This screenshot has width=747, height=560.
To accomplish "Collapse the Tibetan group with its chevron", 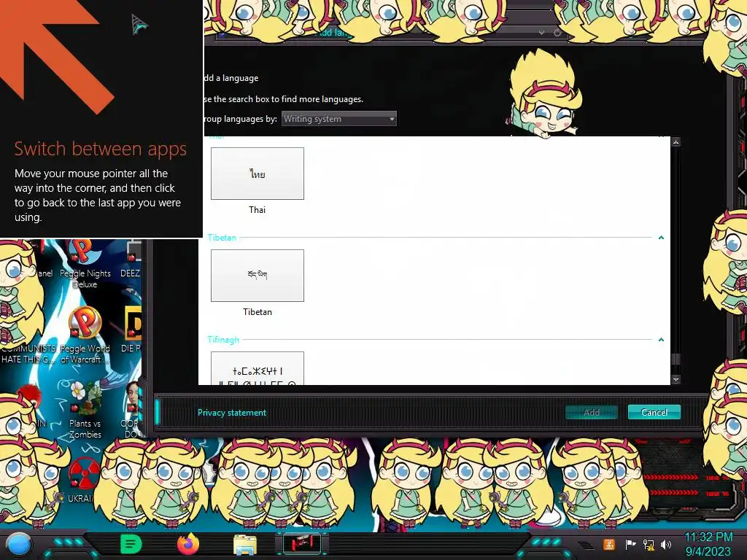I will click(661, 237).
